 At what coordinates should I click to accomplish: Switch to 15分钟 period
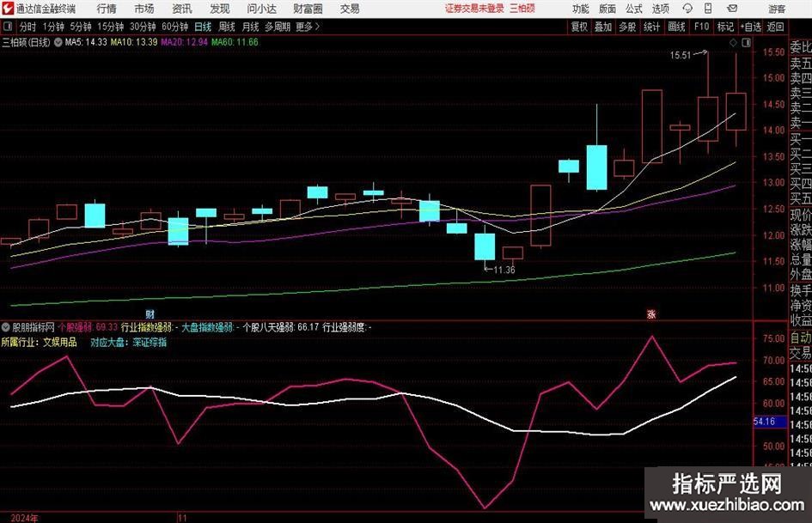[111, 27]
